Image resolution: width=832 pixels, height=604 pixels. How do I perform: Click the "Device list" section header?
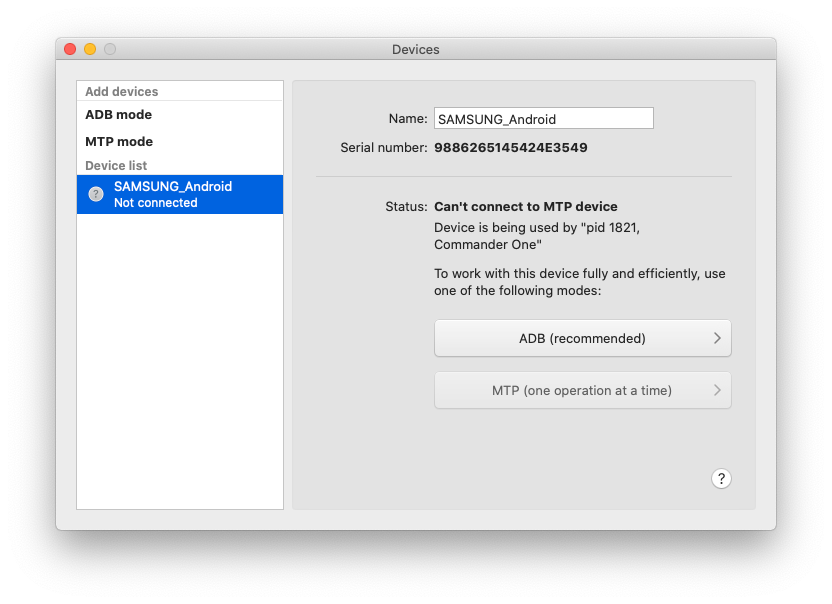[x=116, y=166]
